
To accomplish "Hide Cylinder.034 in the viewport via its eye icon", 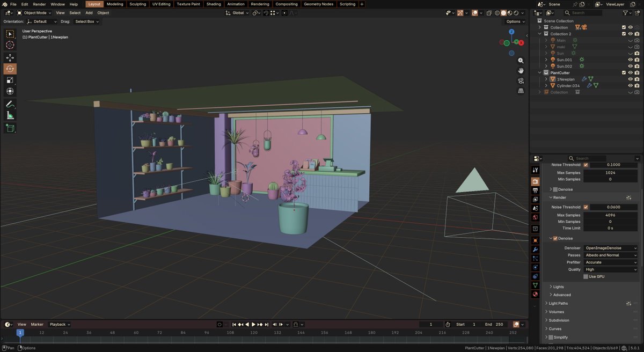I will coord(631,85).
